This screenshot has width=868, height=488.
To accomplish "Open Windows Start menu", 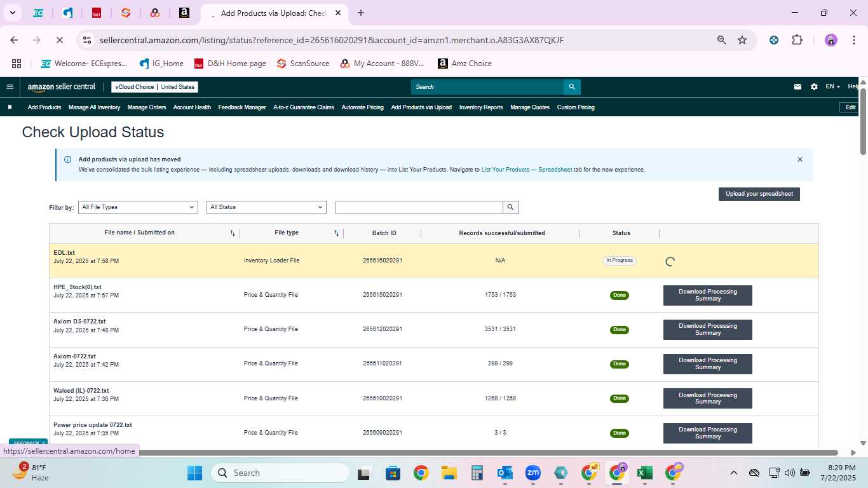I will [194, 473].
